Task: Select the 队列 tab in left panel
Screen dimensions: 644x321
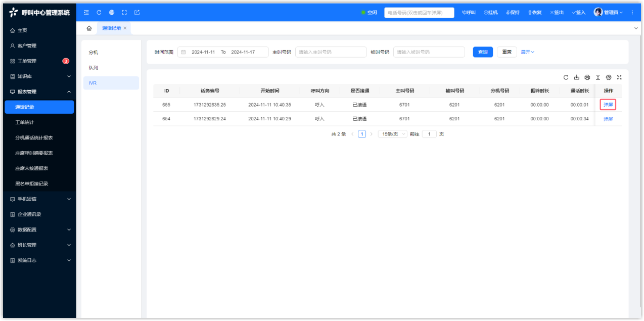Action: click(x=94, y=68)
